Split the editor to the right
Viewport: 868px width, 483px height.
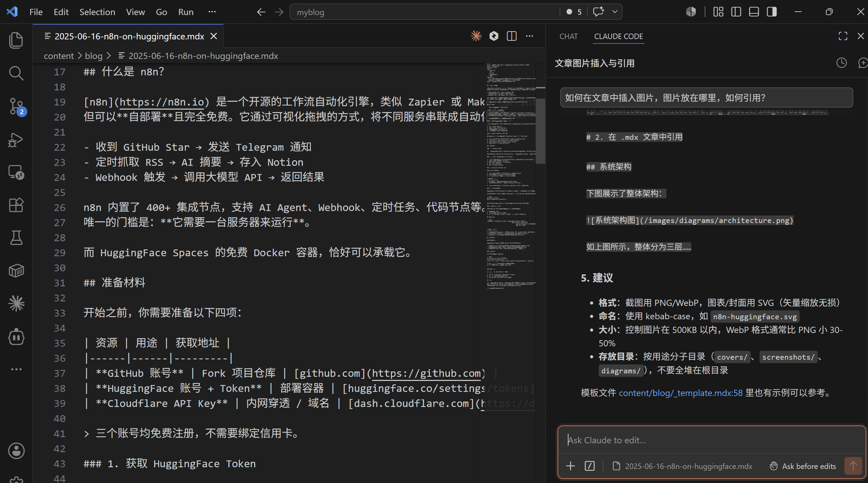point(512,36)
